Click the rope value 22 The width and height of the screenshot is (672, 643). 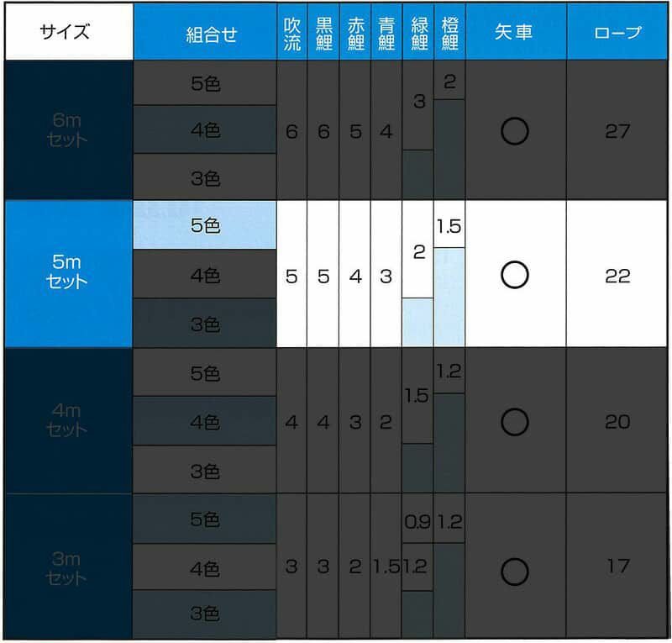click(x=617, y=276)
